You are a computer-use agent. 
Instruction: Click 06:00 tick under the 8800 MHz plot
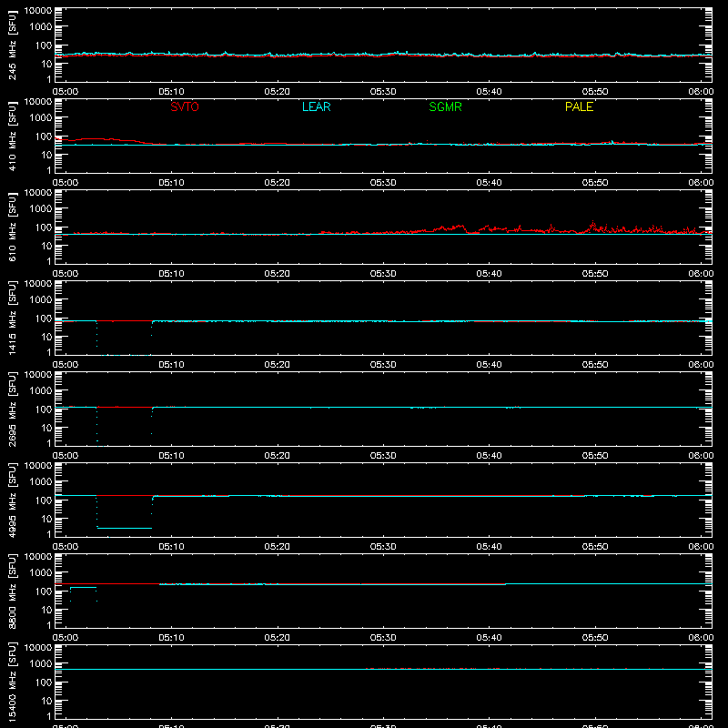point(701,638)
